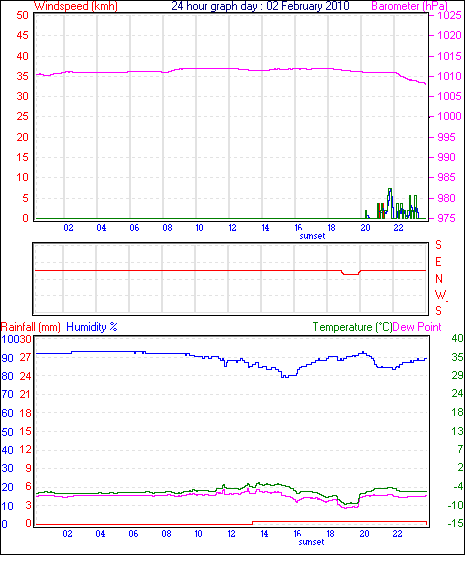This screenshot has height=566, width=466.
Task: Click the Dew Point legend label
Action: (x=417, y=327)
